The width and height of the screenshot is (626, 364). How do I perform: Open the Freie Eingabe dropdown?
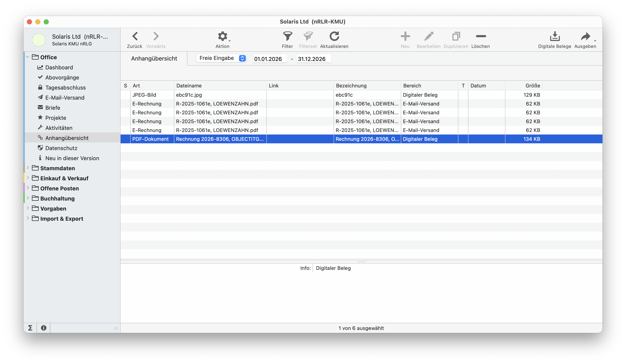tap(221, 58)
